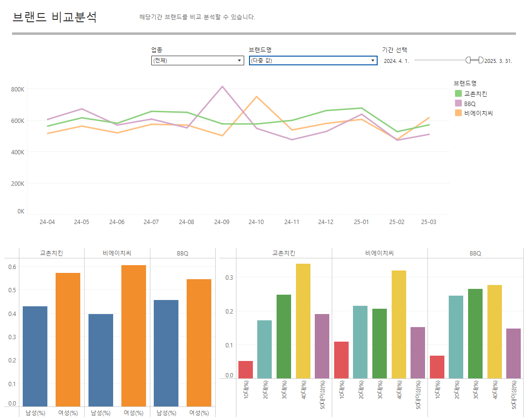Click the BBQ 20대(%) teal bar
This screenshot has width=529, height=420.
click(456, 337)
